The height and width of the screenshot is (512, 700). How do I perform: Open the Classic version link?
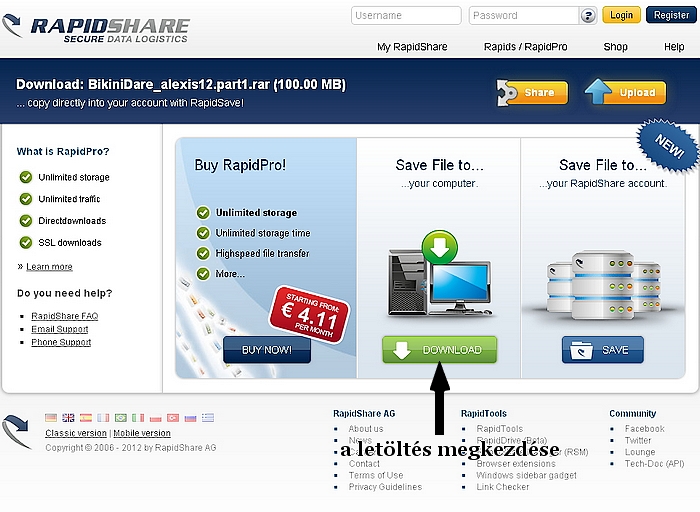pos(76,433)
